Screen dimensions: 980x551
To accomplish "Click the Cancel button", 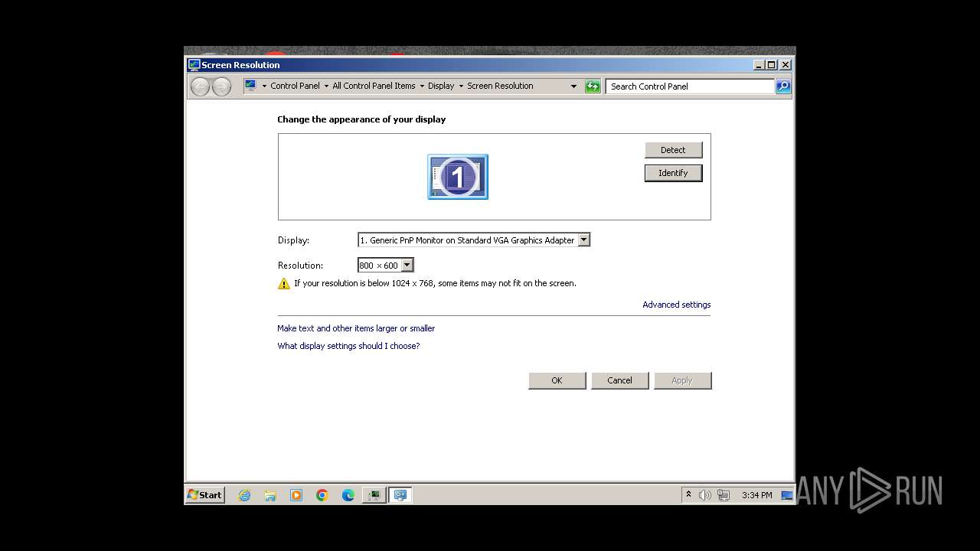I will point(619,380).
